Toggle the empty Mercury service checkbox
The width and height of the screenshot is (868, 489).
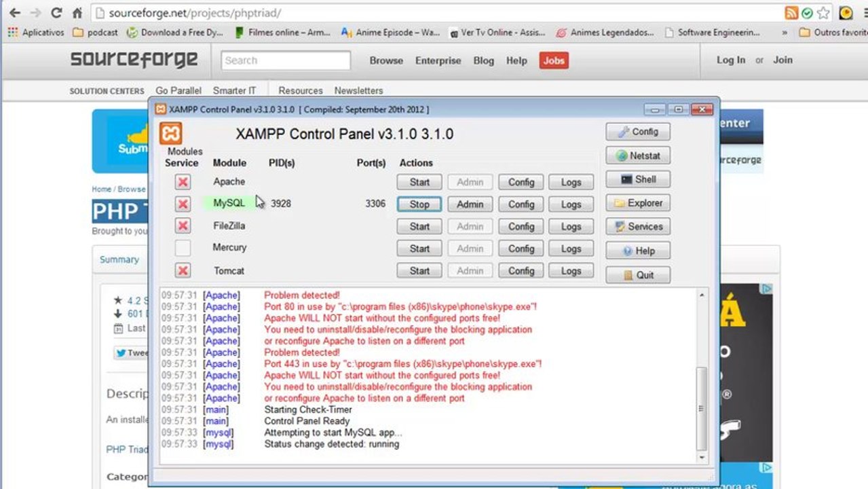click(182, 248)
